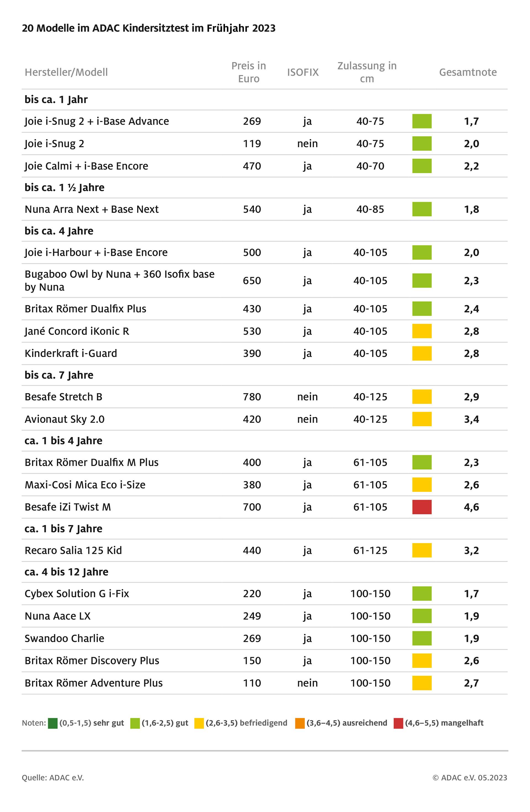Click the 'Preis in Euro' column header

pos(249,72)
